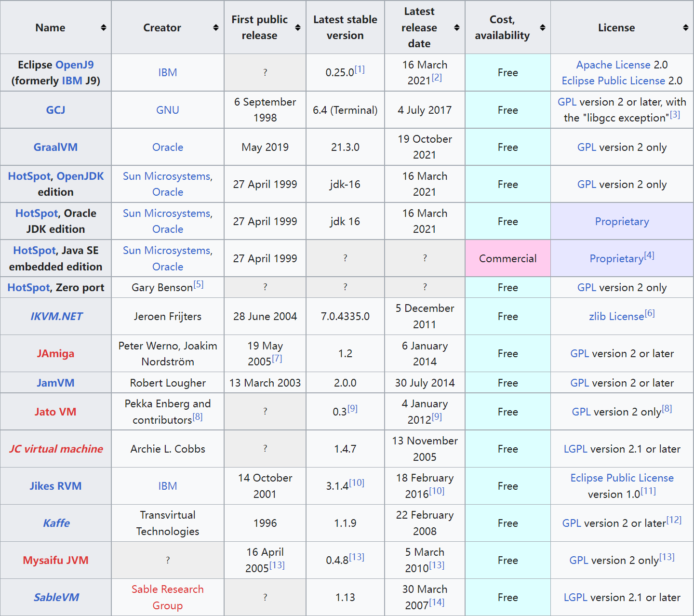
Task: Open Eclipse Public License link in Jikes RVM row
Action: (x=622, y=478)
